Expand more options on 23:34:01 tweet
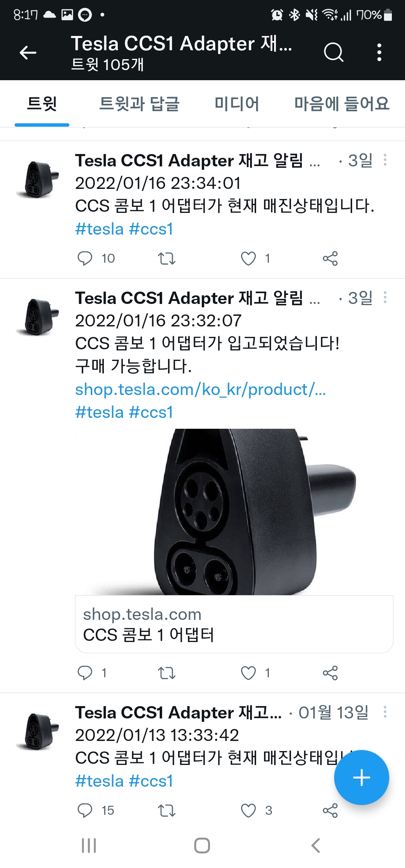Screen dimensions: 405x868 [385, 160]
